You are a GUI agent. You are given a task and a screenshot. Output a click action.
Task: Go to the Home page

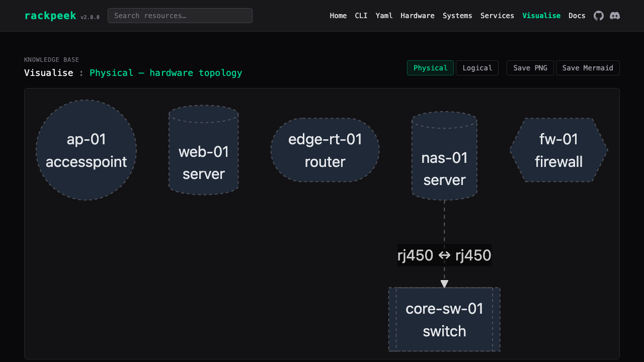(338, 16)
